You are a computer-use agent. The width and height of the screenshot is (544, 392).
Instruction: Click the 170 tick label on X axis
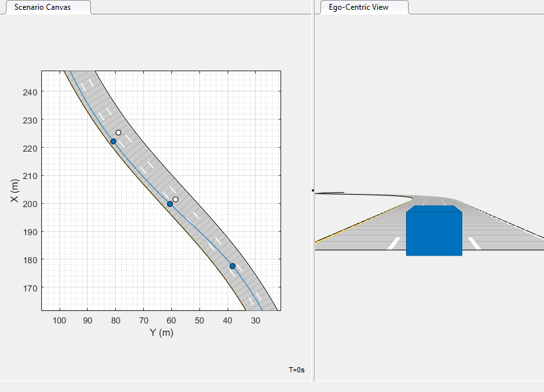[30, 288]
